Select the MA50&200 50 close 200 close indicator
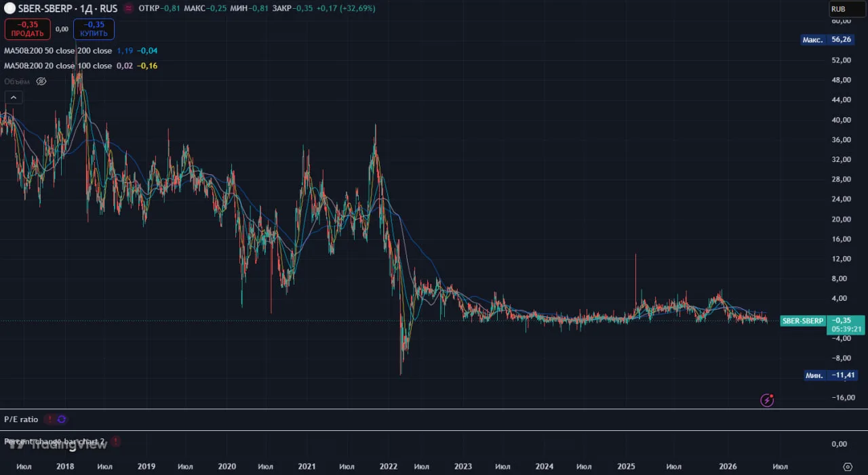Viewport: 868px width, 475px height. pyautogui.click(x=58, y=51)
